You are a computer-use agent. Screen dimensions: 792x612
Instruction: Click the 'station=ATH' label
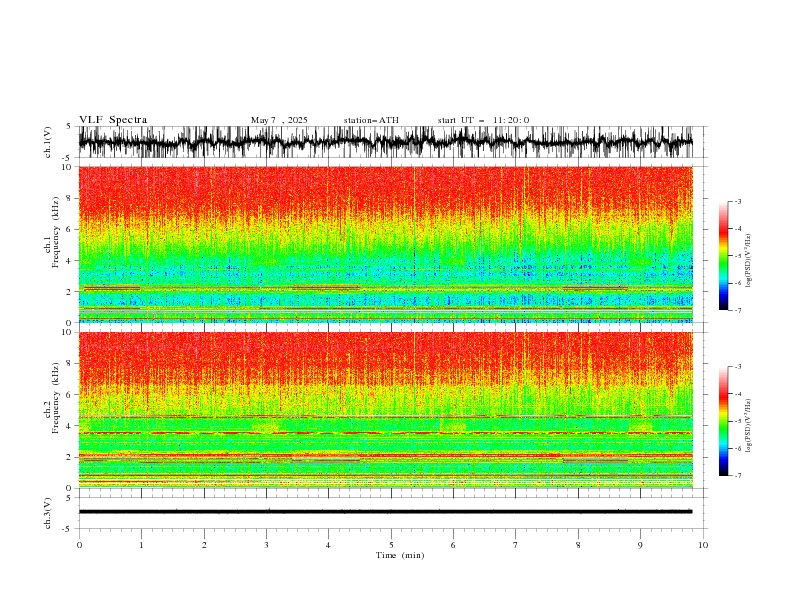click(371, 120)
